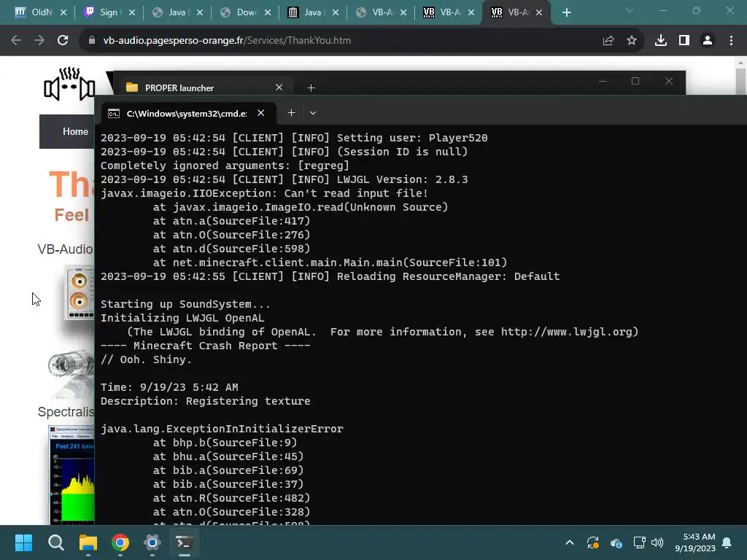Open the volume speaker tray icon
747x560 pixels.
(x=657, y=542)
